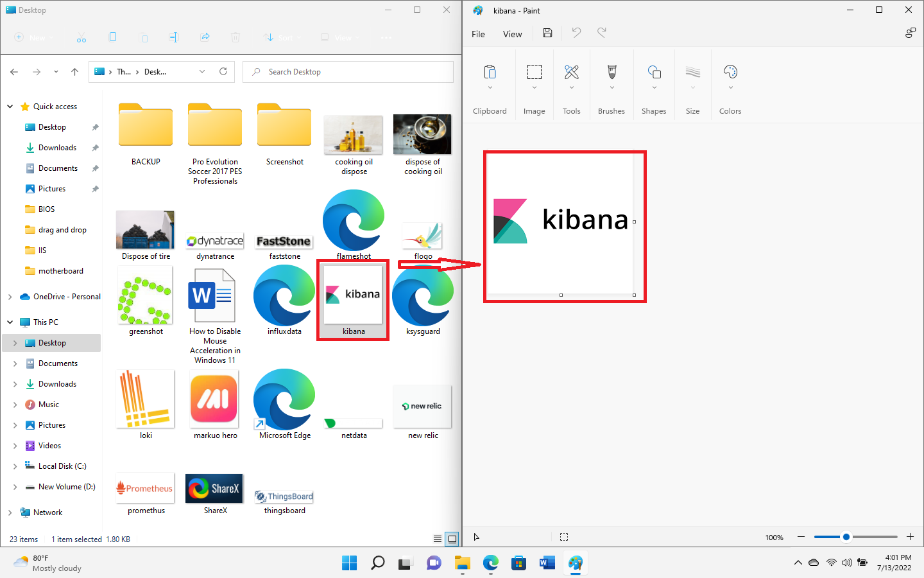This screenshot has width=924, height=578.
Task: Collapse the This PC tree node
Action: 10,322
